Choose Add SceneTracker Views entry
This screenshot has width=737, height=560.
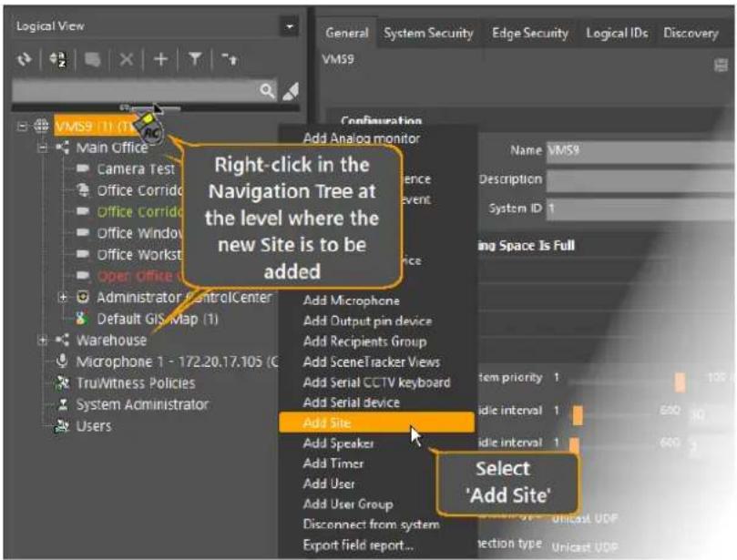[372, 361]
